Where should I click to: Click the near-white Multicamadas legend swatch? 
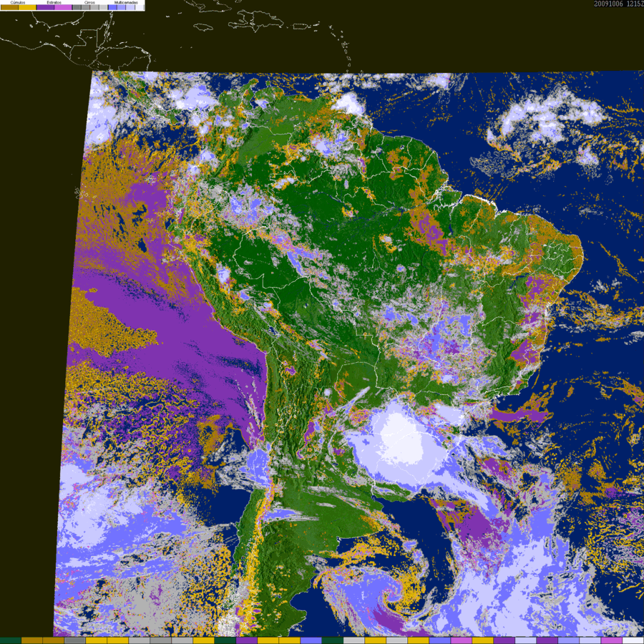pyautogui.click(x=140, y=7)
